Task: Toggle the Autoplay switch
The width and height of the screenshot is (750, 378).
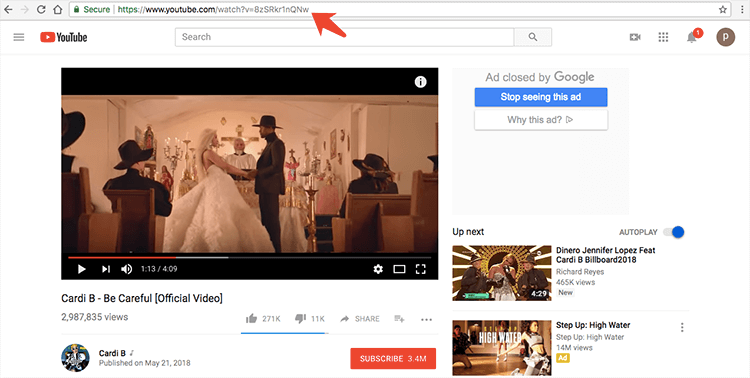Action: pos(673,232)
